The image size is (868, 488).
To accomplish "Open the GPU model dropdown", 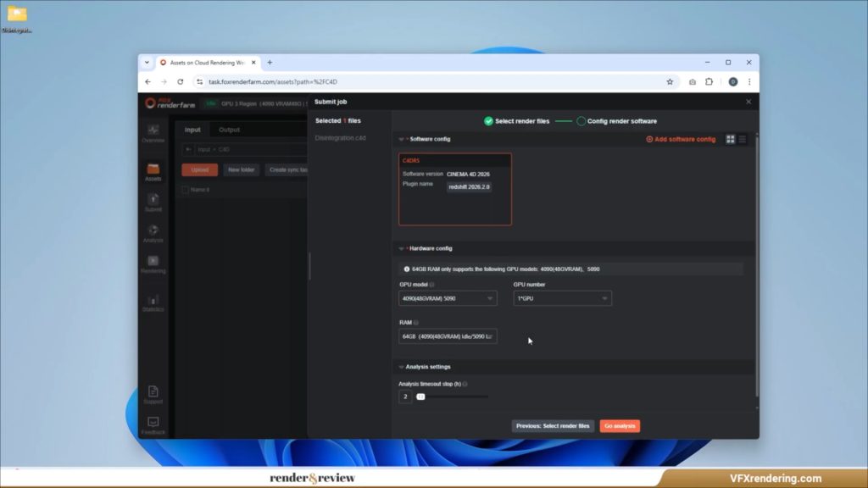I will [x=448, y=298].
